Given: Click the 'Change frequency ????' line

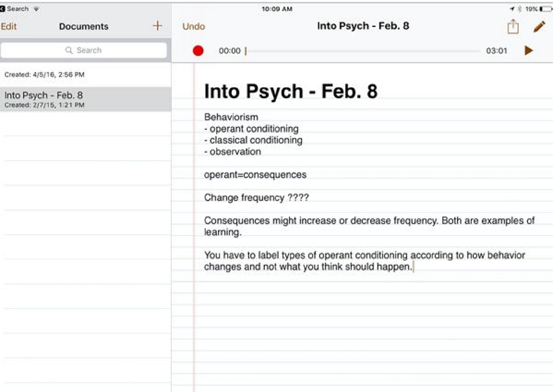Looking at the screenshot, I should [256, 198].
